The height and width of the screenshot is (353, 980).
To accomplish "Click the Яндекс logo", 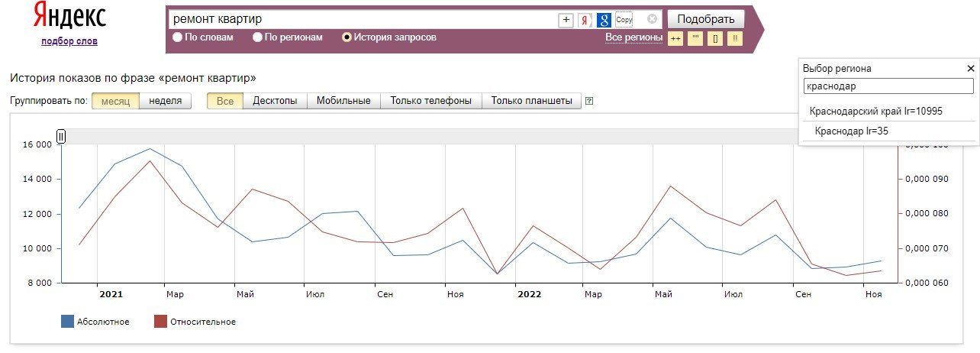I will (x=69, y=16).
